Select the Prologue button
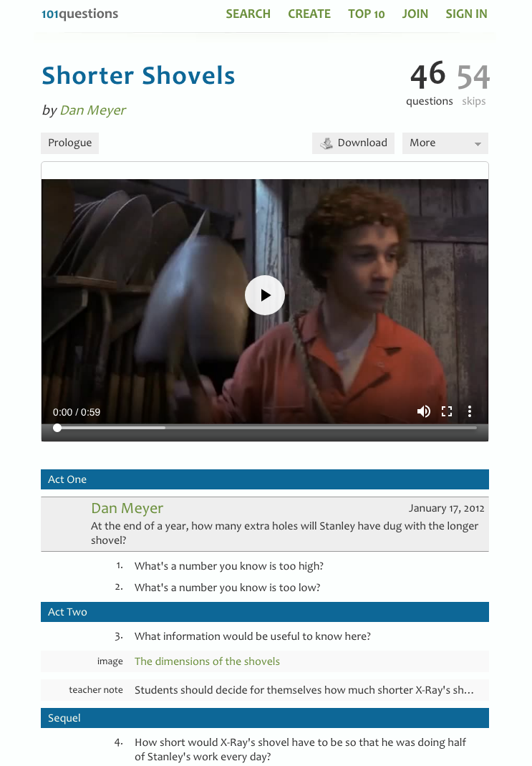The image size is (532, 766). pos(69,143)
